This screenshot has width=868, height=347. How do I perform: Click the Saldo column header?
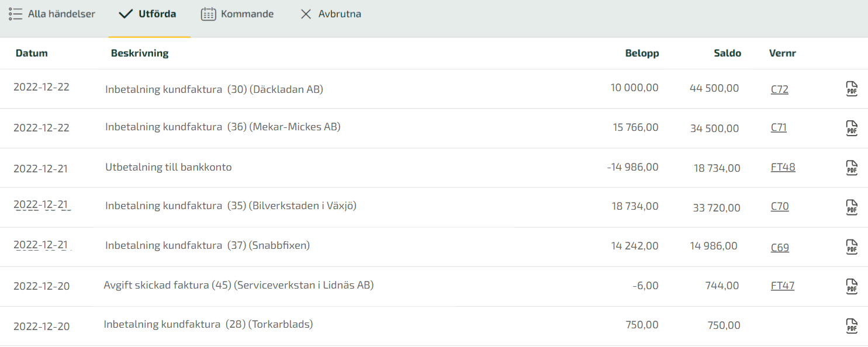(x=727, y=53)
